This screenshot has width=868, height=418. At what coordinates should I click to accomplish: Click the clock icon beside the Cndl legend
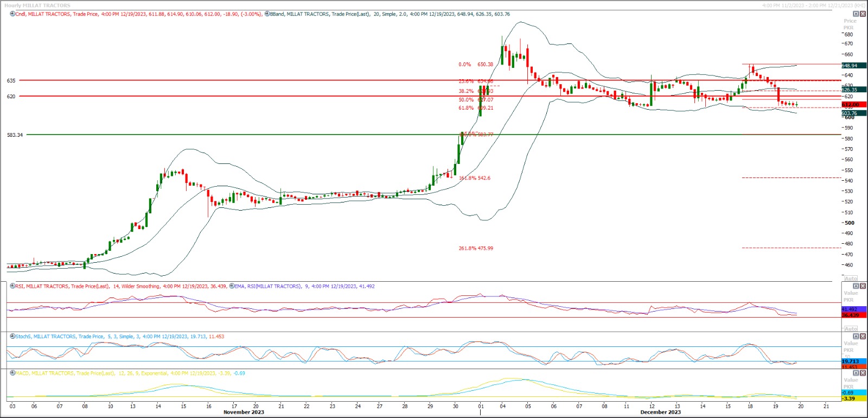[12, 14]
